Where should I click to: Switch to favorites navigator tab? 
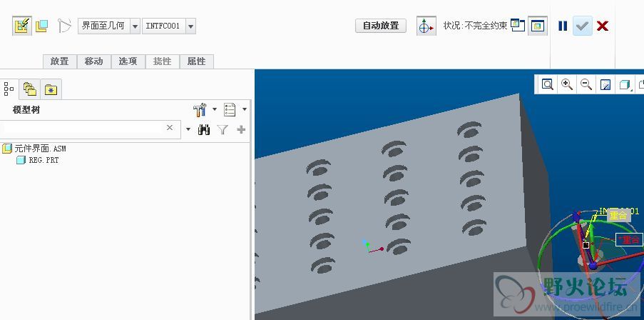51,89
